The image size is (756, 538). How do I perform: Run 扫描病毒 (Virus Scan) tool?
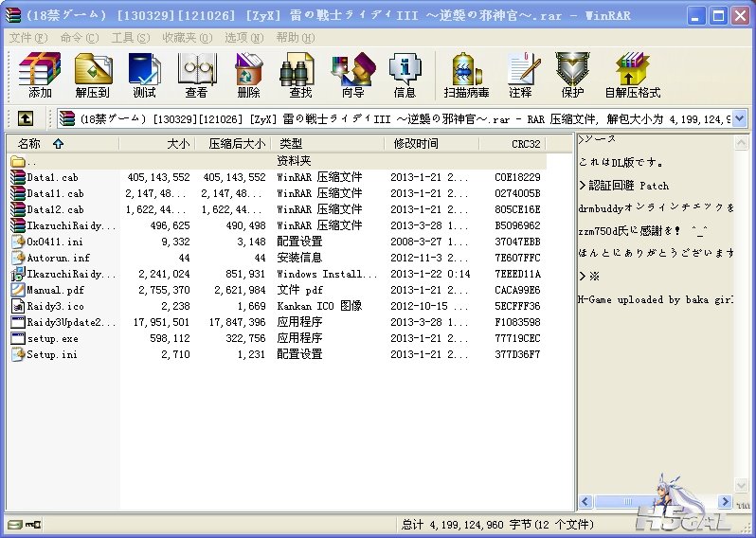click(x=466, y=75)
